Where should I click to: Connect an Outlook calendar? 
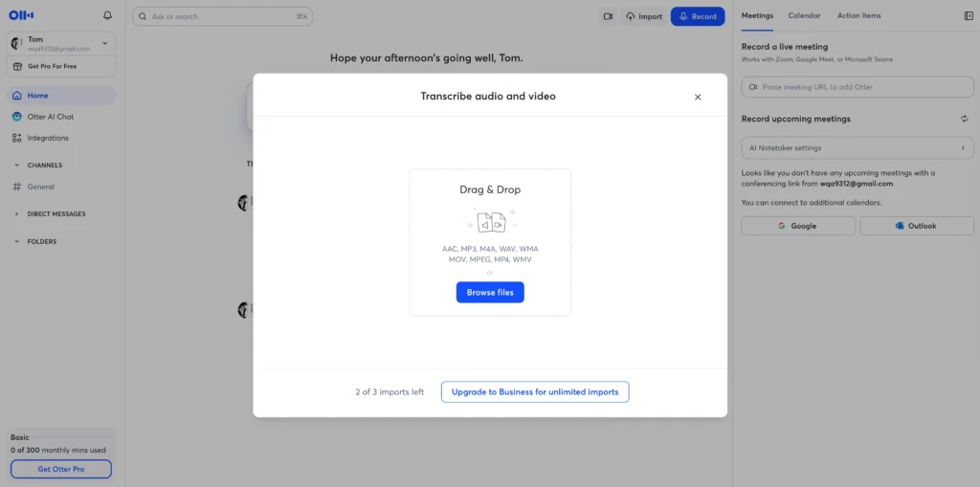click(x=917, y=226)
